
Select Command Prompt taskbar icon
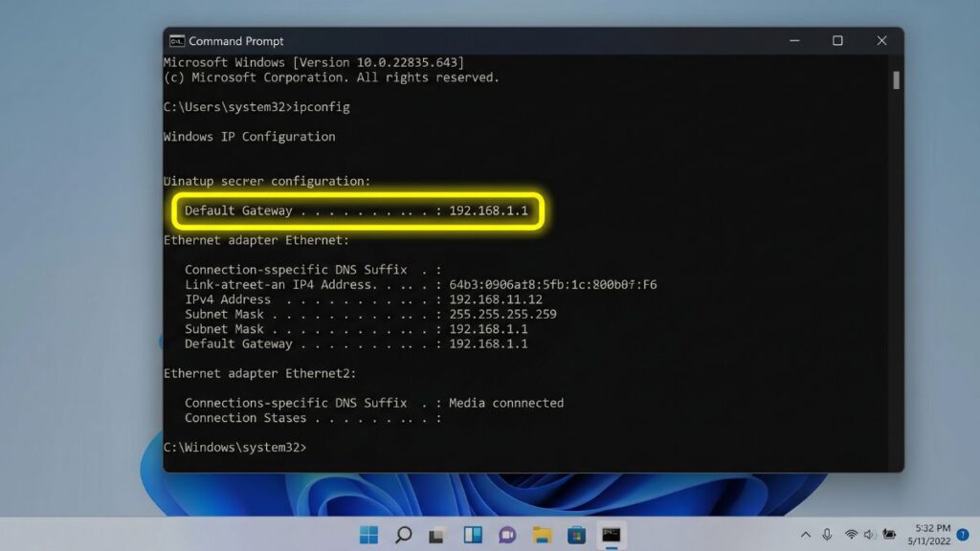coord(612,535)
